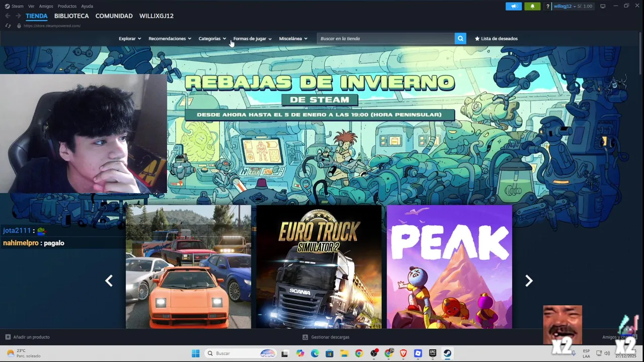Expand the Miscelánea dropdown
644x362 pixels.
293,38
